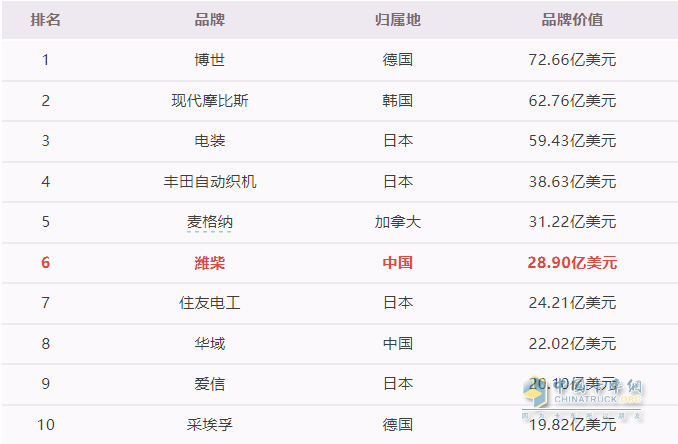Select the brand name 华域

210,344
